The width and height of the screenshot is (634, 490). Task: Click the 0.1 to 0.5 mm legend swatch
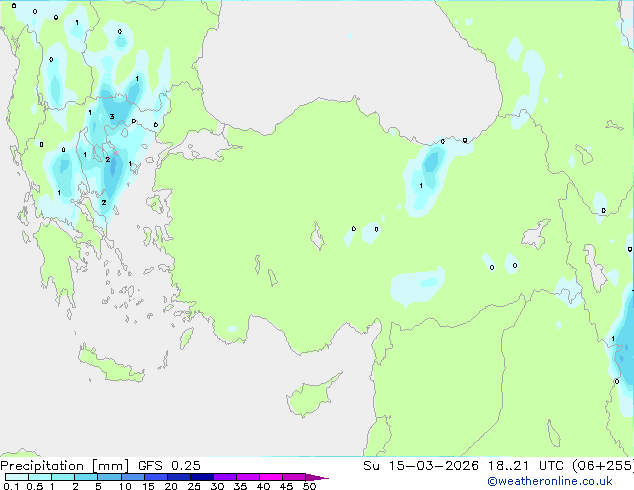pos(17,477)
